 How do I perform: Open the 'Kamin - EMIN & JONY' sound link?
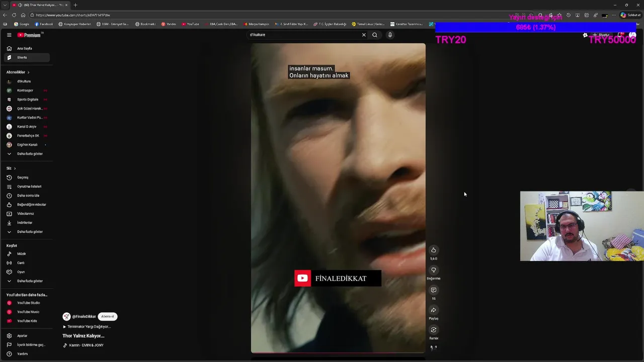click(84, 345)
